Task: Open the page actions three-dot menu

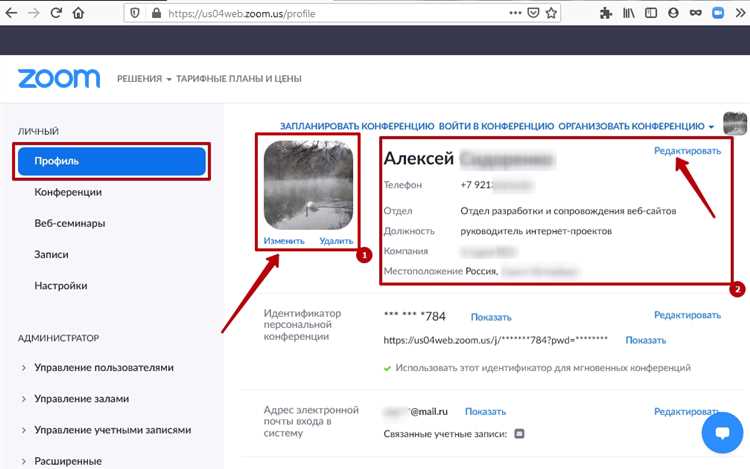Action: click(x=515, y=13)
